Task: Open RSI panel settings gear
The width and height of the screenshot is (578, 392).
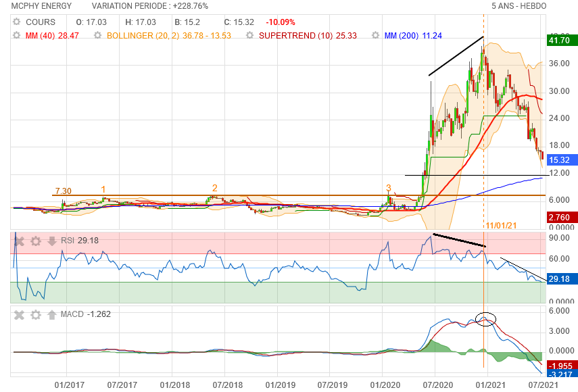Action: point(36,241)
